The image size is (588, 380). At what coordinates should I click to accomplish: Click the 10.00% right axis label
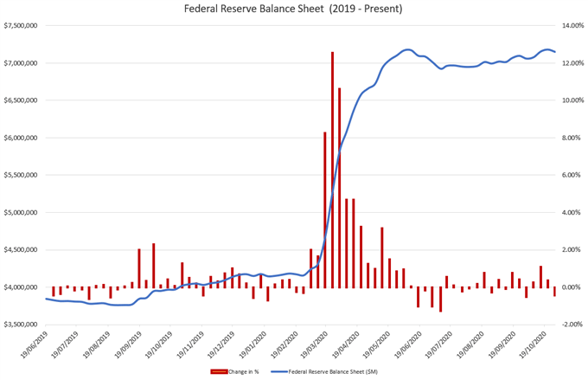pos(572,100)
